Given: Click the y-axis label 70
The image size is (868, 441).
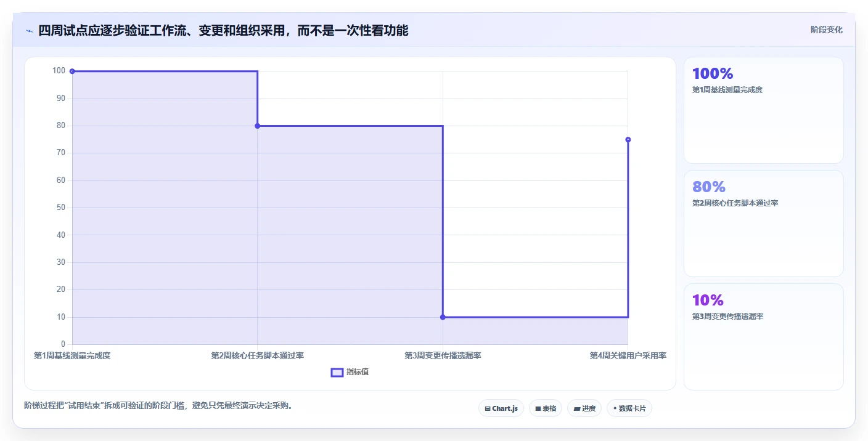Looking at the screenshot, I should tap(60, 153).
